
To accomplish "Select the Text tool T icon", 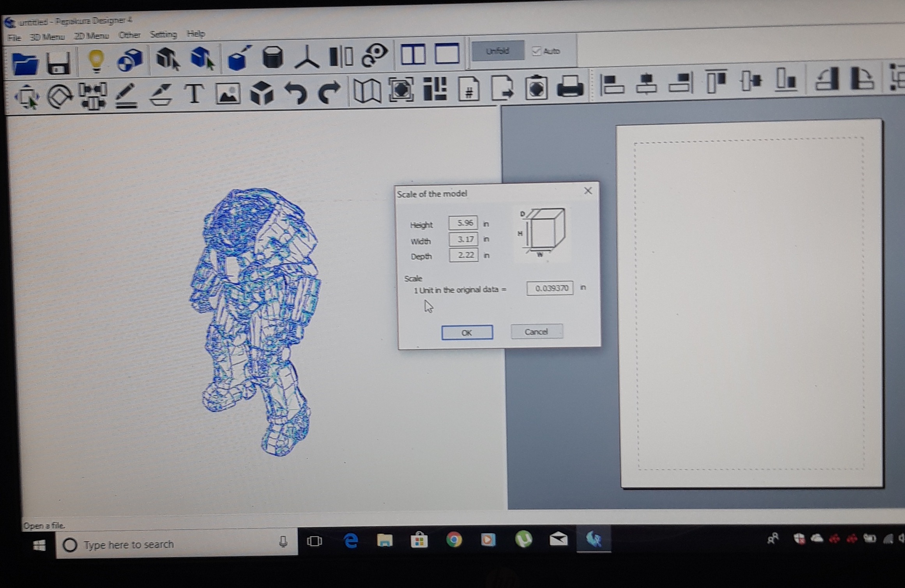I will [x=194, y=94].
